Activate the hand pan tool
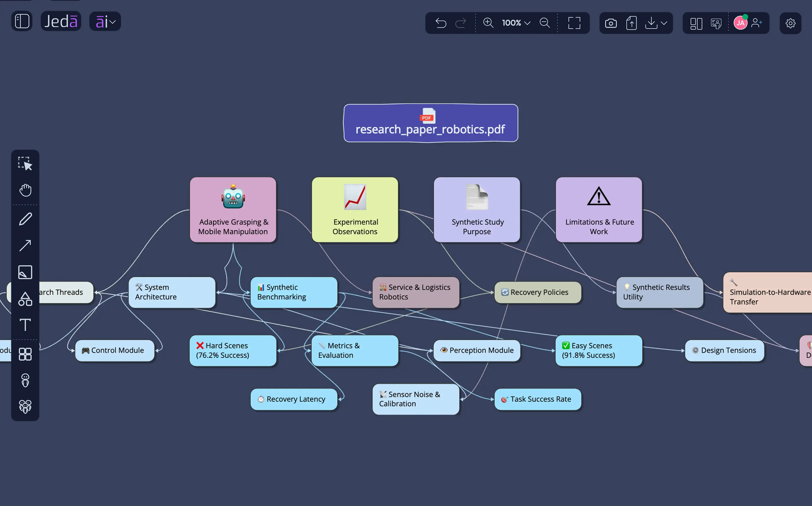This screenshot has height=506, width=812. (x=25, y=190)
